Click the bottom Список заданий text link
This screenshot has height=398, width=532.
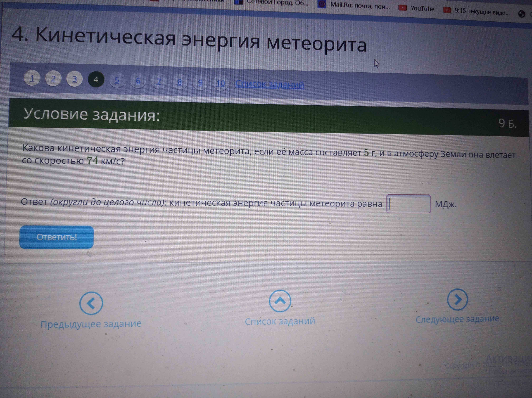click(x=280, y=321)
